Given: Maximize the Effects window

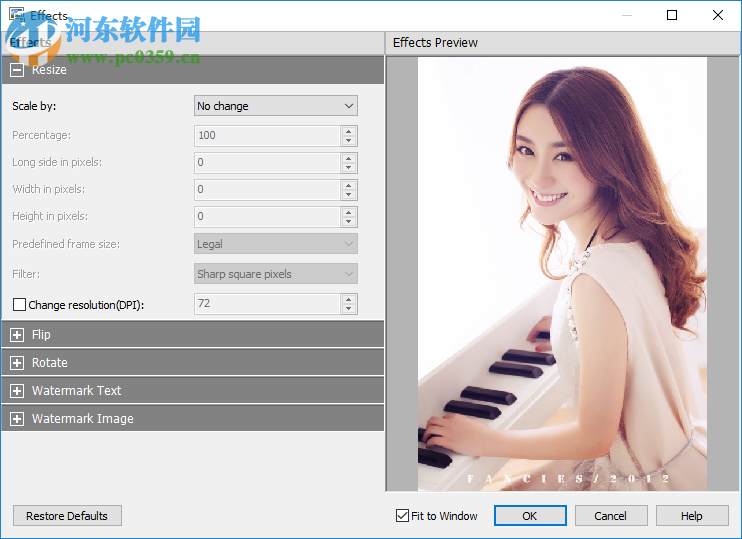Looking at the screenshot, I should (x=672, y=15).
